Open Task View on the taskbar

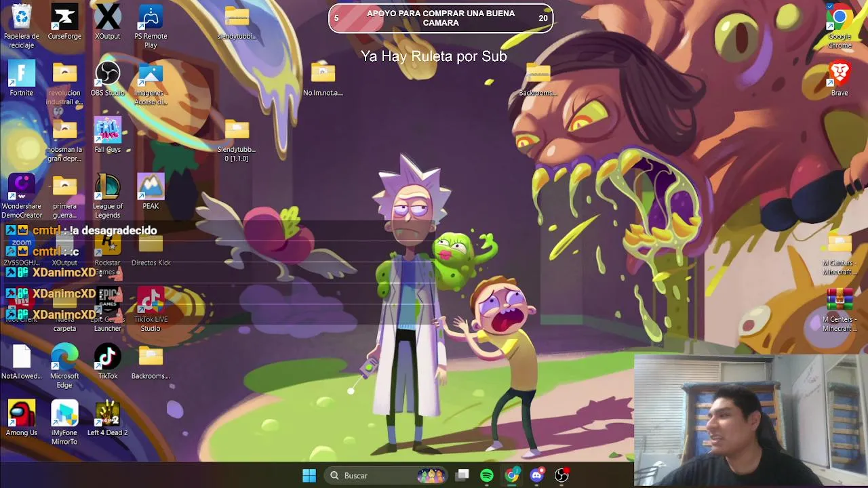(x=462, y=475)
